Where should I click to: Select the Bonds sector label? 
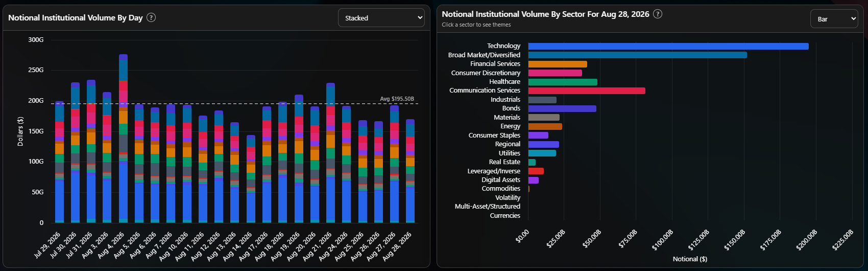coord(511,108)
